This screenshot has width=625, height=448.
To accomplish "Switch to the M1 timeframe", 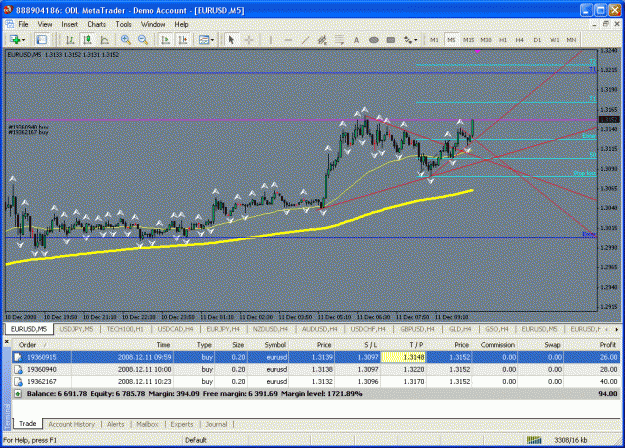I will [x=434, y=40].
